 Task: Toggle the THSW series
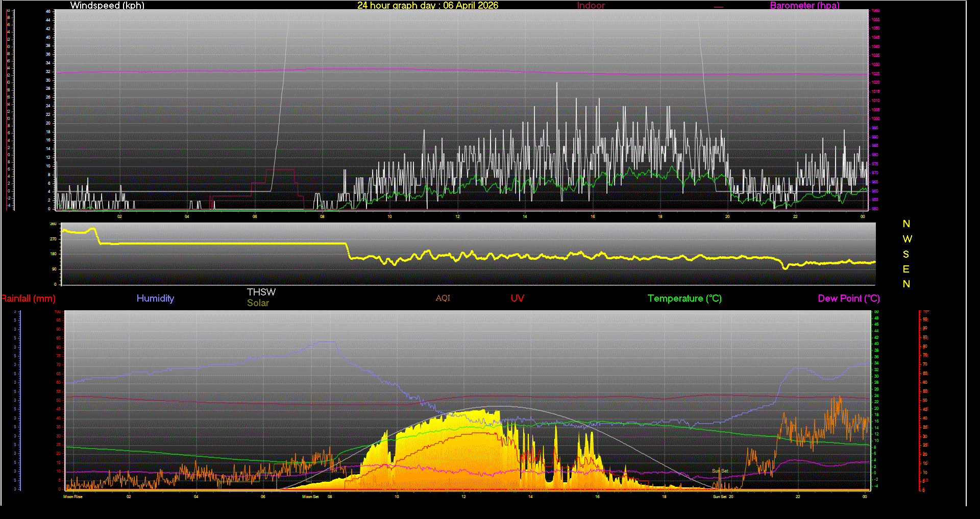tap(261, 292)
